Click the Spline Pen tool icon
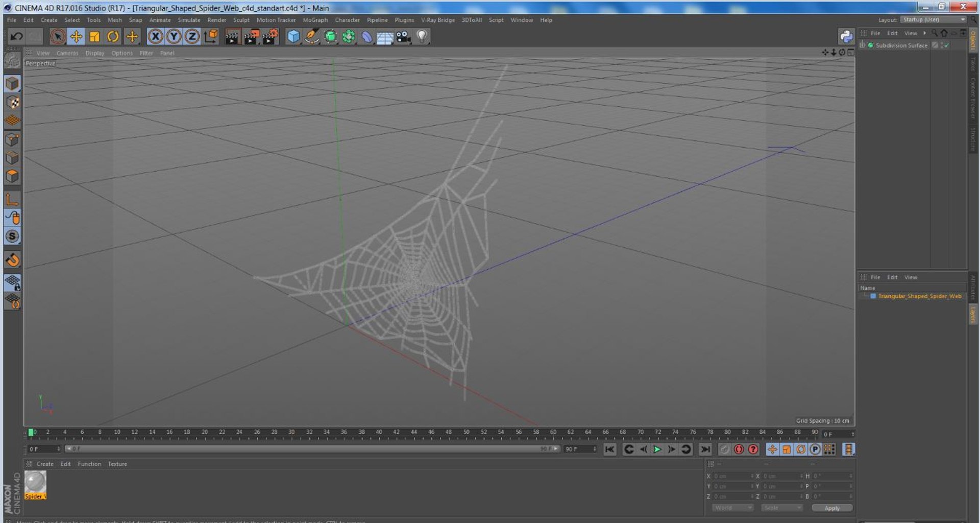Screen dimensions: 980x523 [312, 36]
